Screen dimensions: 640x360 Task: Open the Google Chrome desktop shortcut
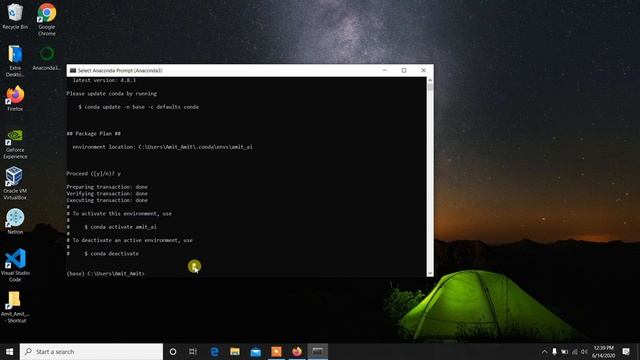coord(47,19)
